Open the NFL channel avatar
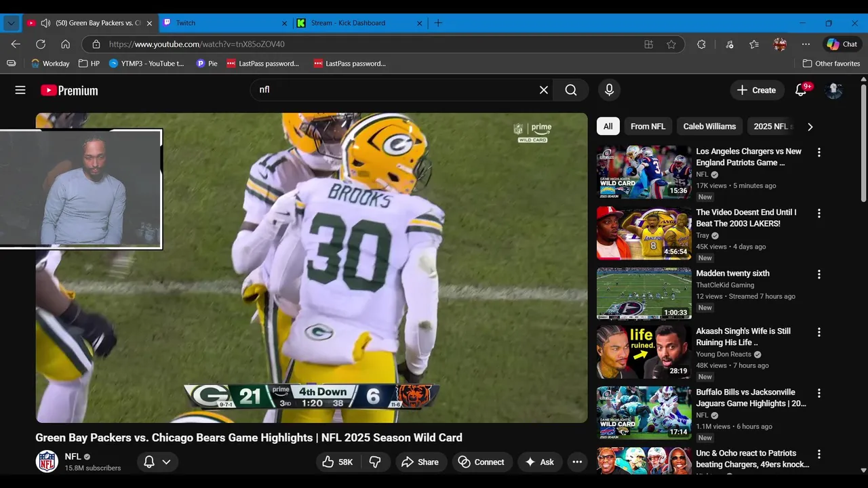Viewport: 868px width, 488px height. [x=47, y=462]
